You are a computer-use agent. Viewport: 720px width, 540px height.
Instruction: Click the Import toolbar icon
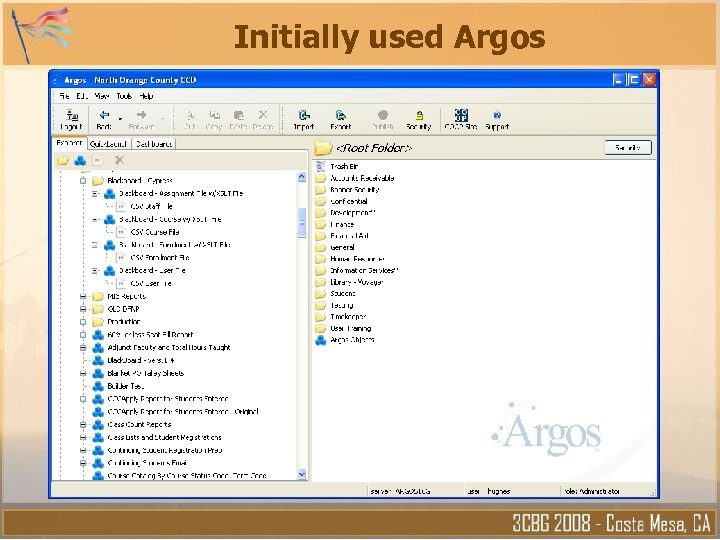pos(304,115)
